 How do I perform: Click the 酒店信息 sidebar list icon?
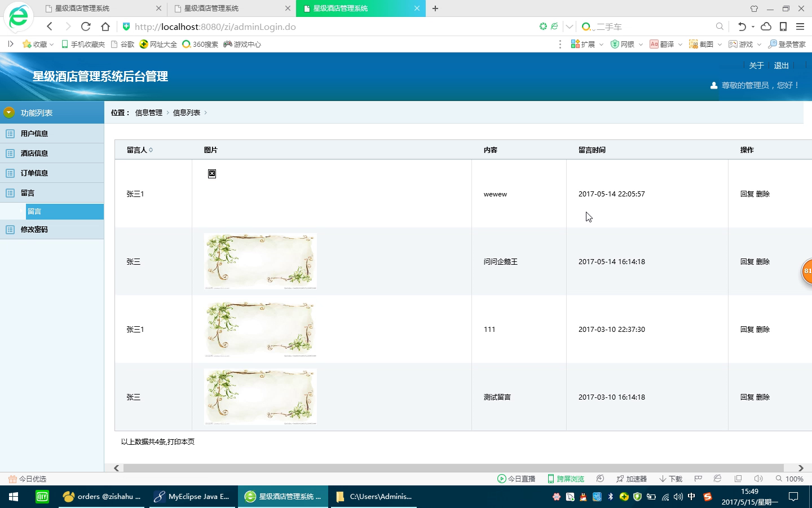coord(10,154)
